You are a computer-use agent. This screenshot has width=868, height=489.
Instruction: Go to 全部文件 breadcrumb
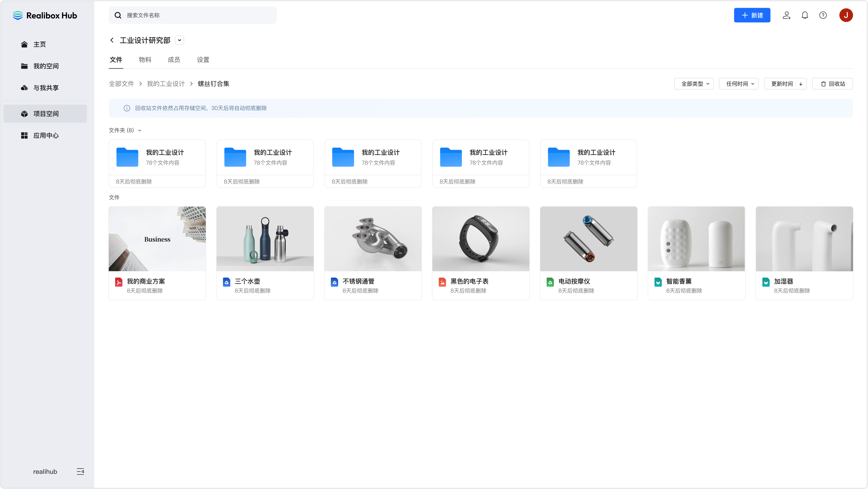tap(121, 84)
